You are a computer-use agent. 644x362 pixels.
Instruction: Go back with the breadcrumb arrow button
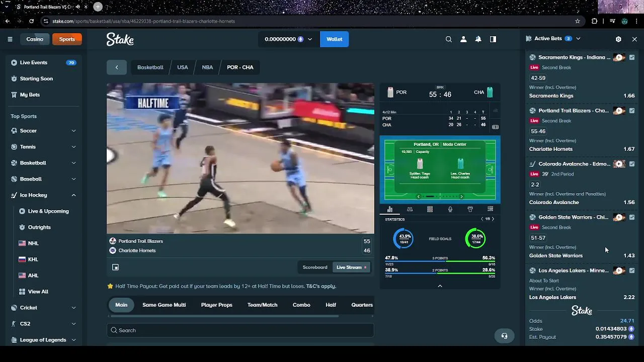pos(117,67)
